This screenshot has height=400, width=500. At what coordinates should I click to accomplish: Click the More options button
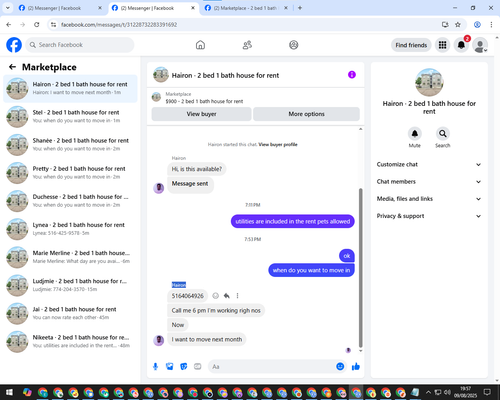coord(306,114)
